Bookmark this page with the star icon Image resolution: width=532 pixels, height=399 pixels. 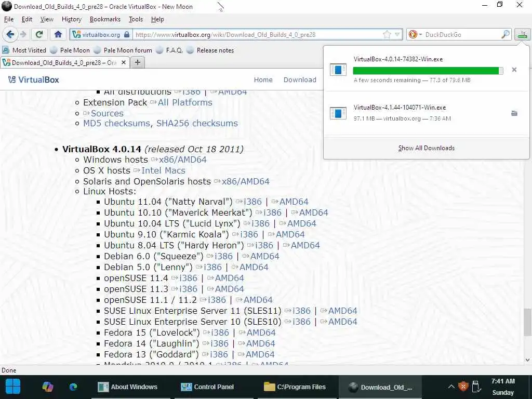pyautogui.click(x=387, y=35)
